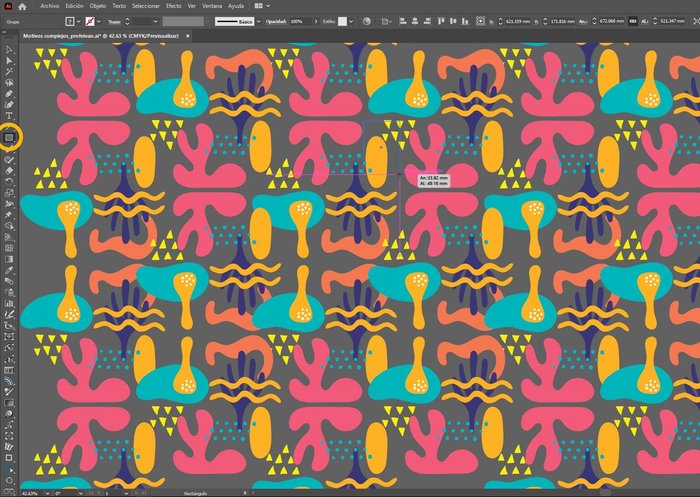Select the Type tool
This screenshot has height=497, width=700.
[x=9, y=115]
